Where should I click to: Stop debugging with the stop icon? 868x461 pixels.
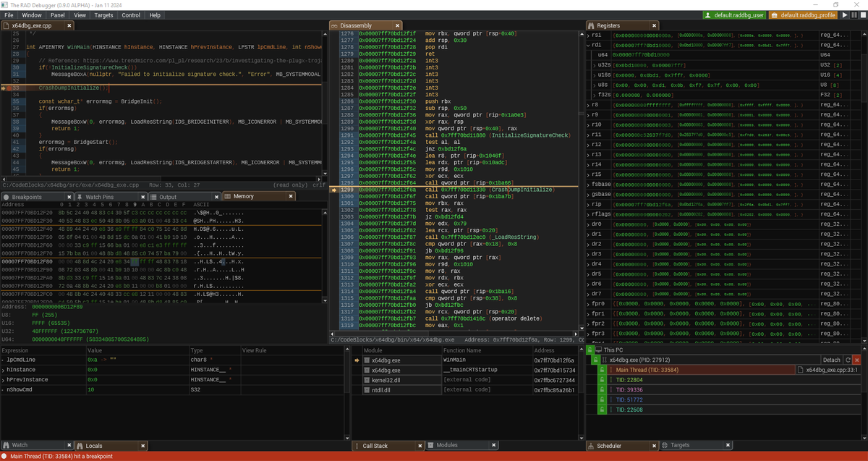(862, 14)
